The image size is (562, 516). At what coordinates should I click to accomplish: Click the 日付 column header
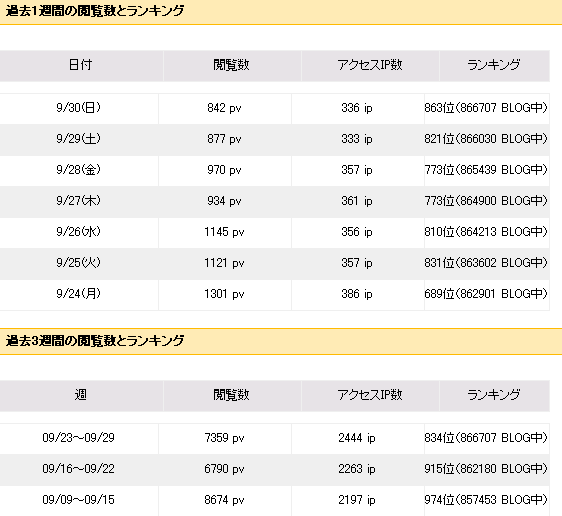(x=80, y=65)
